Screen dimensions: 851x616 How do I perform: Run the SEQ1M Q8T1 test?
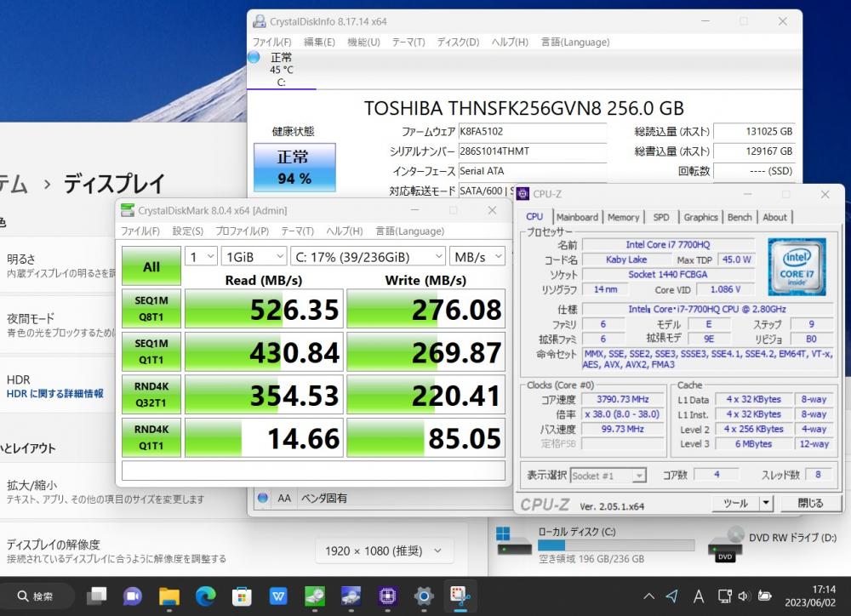(151, 309)
